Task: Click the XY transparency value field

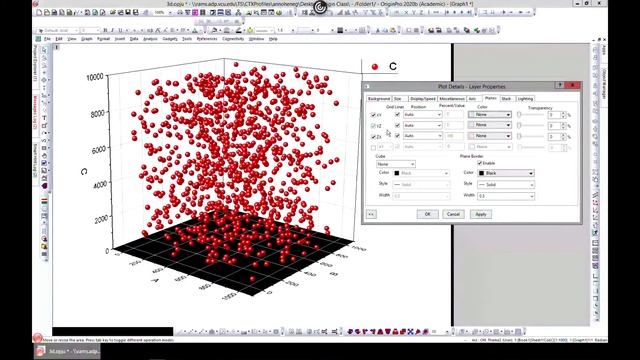Action: click(554, 115)
